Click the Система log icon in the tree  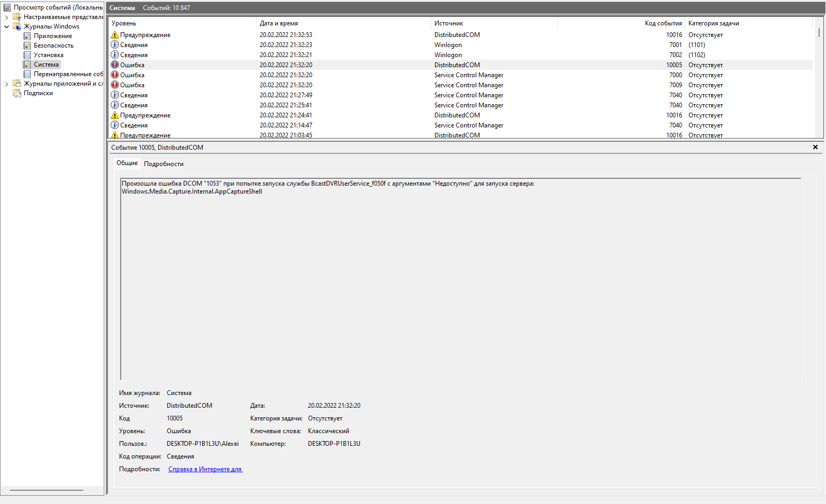[x=27, y=65]
